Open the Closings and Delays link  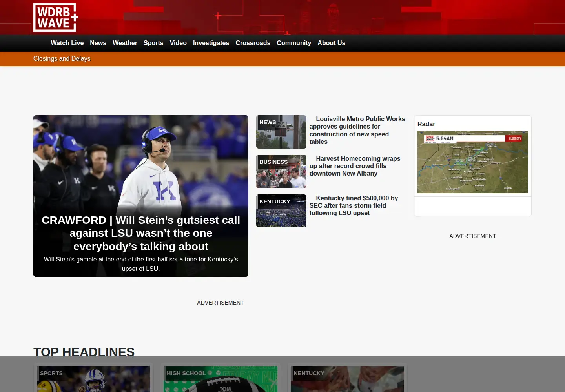click(62, 59)
